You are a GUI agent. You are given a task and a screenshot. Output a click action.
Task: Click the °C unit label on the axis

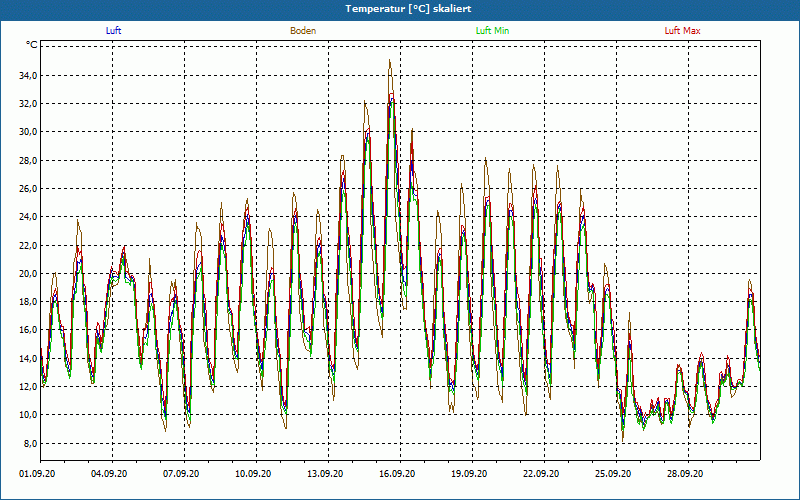coord(32,45)
